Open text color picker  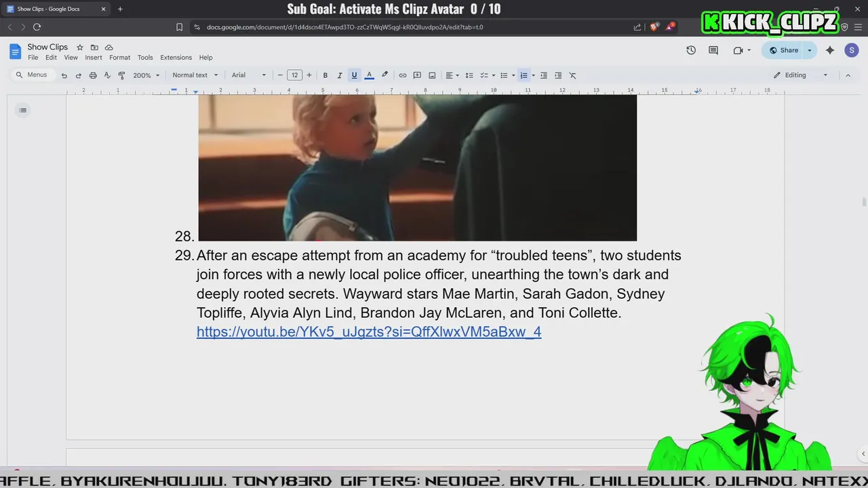tap(369, 75)
